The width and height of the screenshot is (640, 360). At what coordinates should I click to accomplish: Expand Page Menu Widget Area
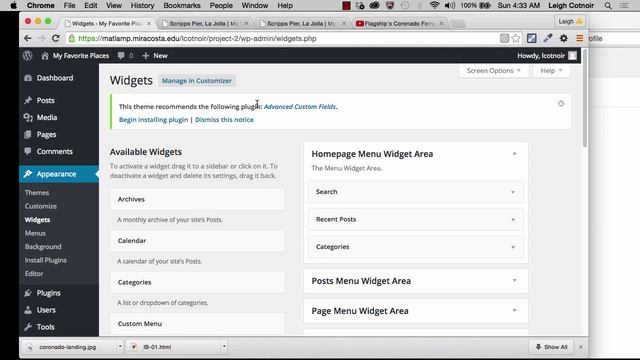tap(514, 311)
